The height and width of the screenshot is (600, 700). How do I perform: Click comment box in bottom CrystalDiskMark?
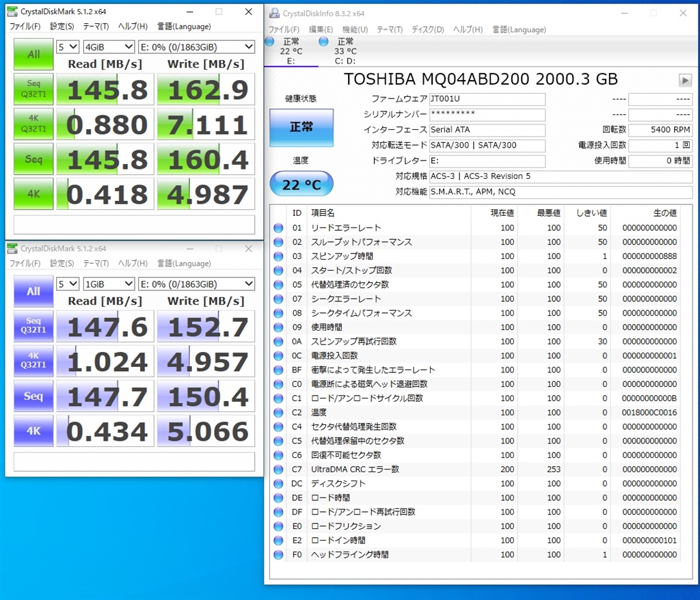pos(135,461)
